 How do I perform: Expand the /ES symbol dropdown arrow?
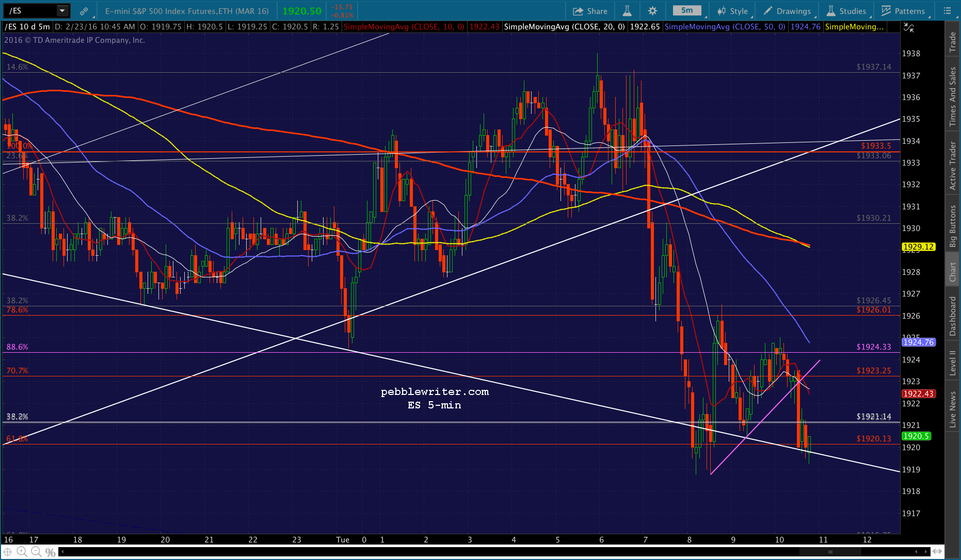(x=62, y=11)
